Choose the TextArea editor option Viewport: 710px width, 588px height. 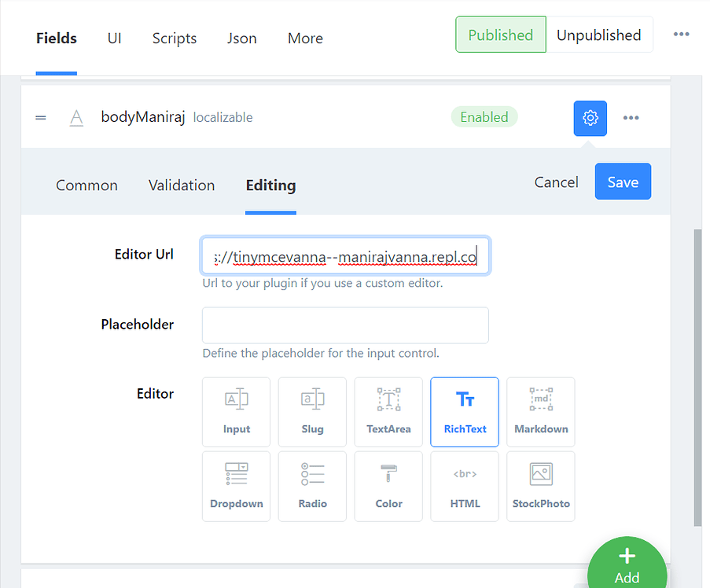point(388,412)
